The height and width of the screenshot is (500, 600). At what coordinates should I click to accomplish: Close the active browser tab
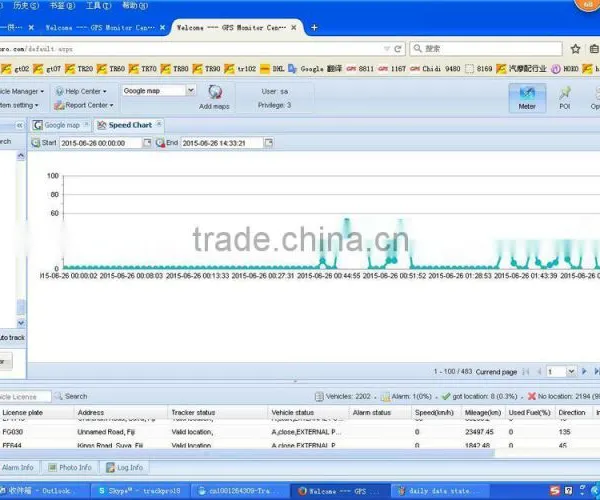tap(293, 28)
